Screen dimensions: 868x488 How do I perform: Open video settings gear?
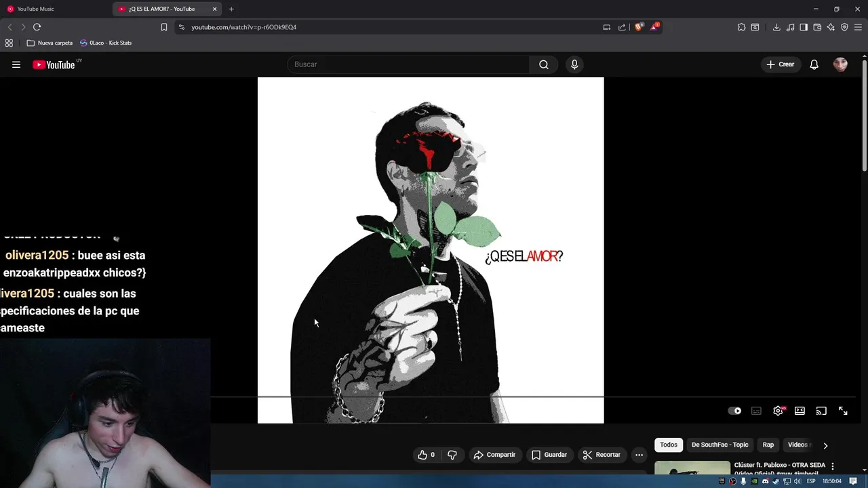point(778,411)
